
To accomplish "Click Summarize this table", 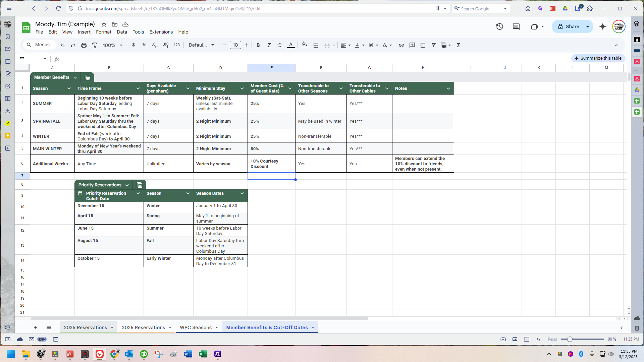I will [598, 58].
